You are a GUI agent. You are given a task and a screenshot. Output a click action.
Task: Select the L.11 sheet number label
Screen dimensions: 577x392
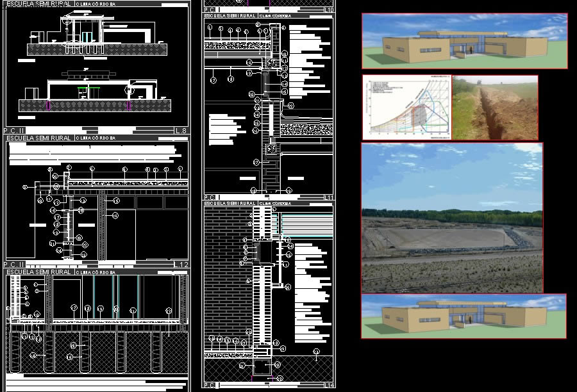[328, 197]
